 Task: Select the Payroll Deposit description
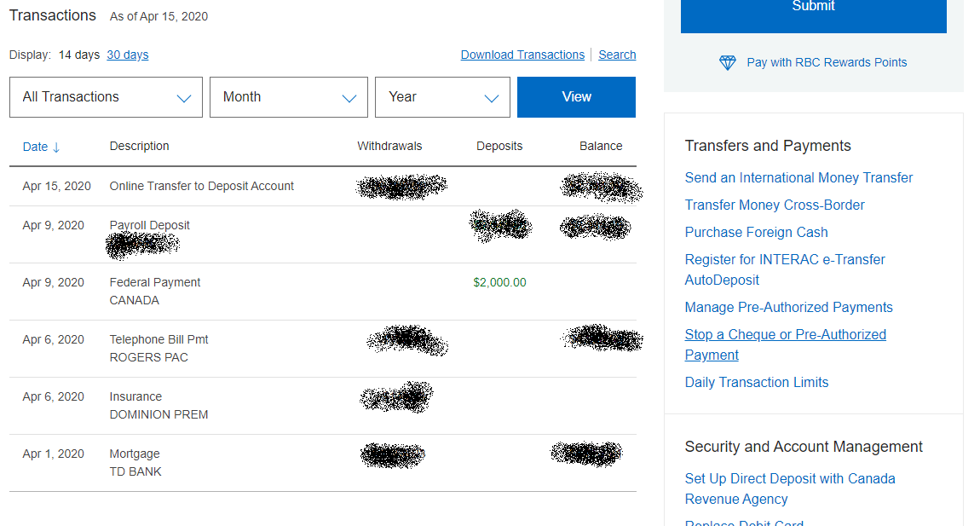[x=149, y=225]
